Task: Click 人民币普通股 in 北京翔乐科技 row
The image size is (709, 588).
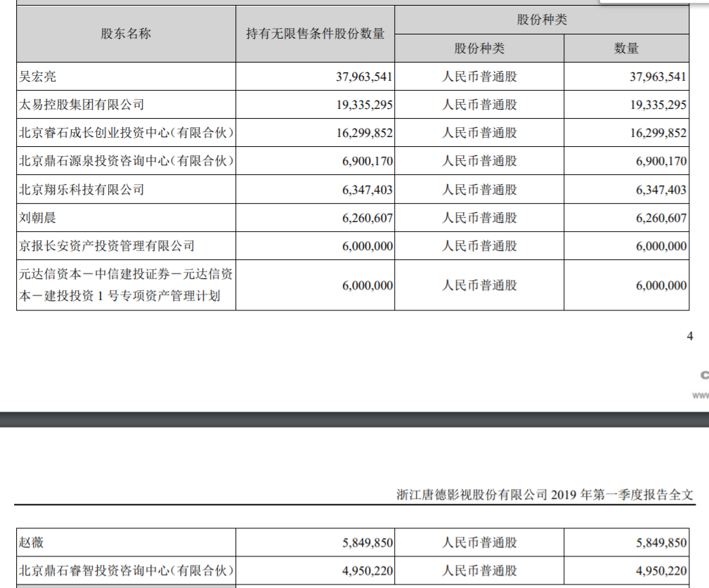Action: [479, 190]
